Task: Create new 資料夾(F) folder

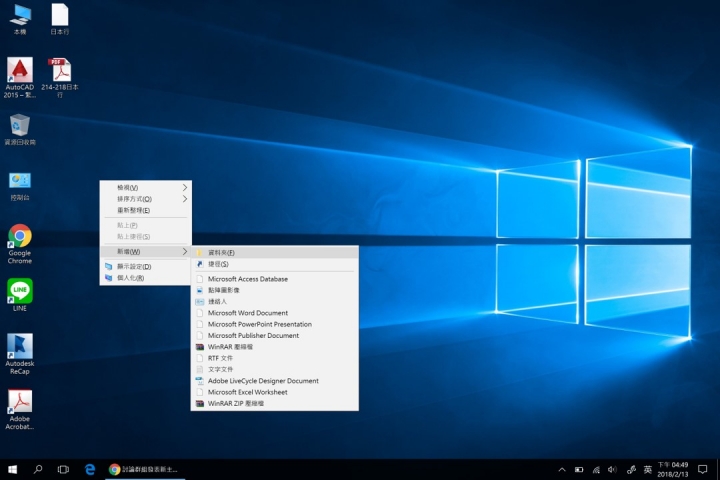Action: click(x=275, y=253)
